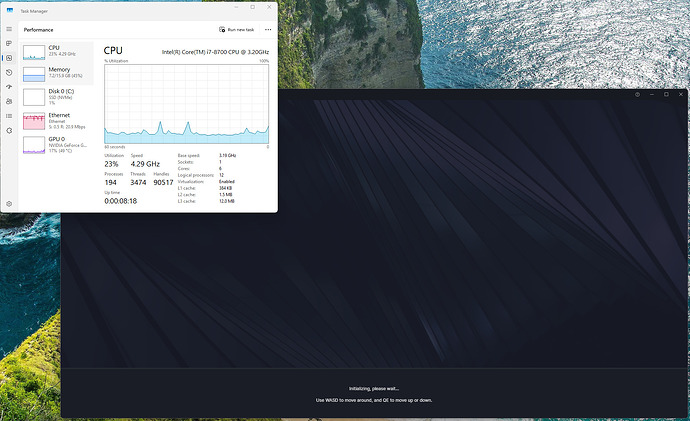The height and width of the screenshot is (421, 690).
Task: Select the GPU 0 performance item
Action: (58, 146)
